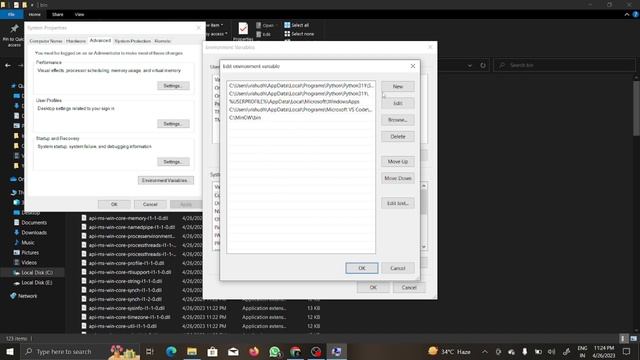Select the Microsoft VS Code path entry
The width and height of the screenshot is (640, 360).
pyautogui.click(x=300, y=110)
